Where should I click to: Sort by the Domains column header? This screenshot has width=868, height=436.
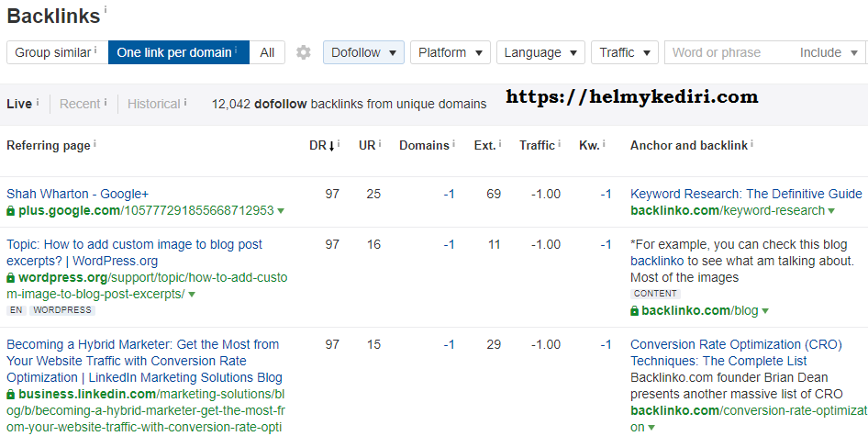coord(424,146)
